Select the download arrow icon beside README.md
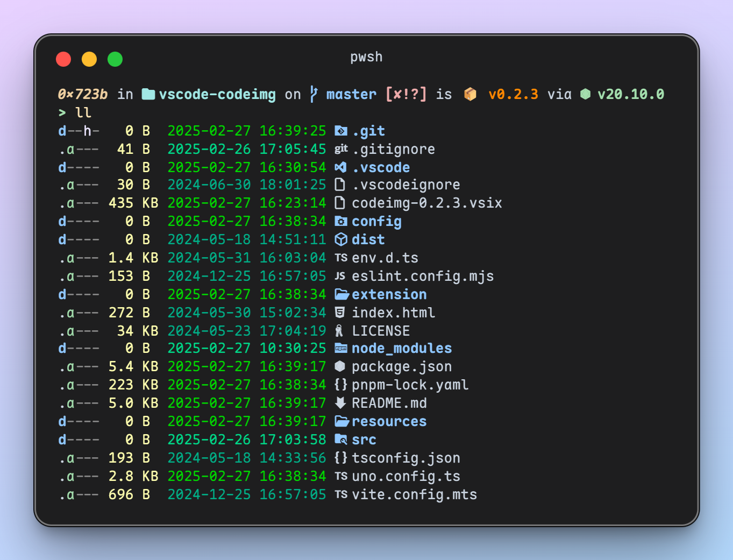Screen dimensions: 733x560 coord(341,403)
